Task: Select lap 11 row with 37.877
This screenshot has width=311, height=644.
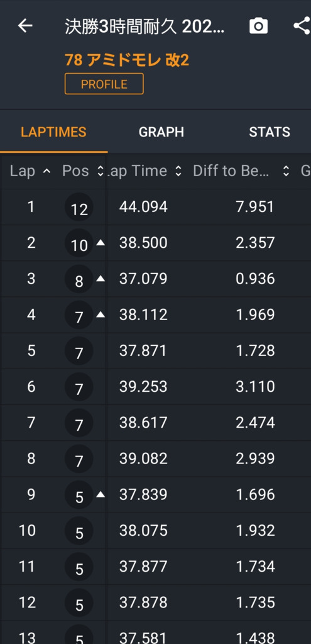Action: [156, 567]
